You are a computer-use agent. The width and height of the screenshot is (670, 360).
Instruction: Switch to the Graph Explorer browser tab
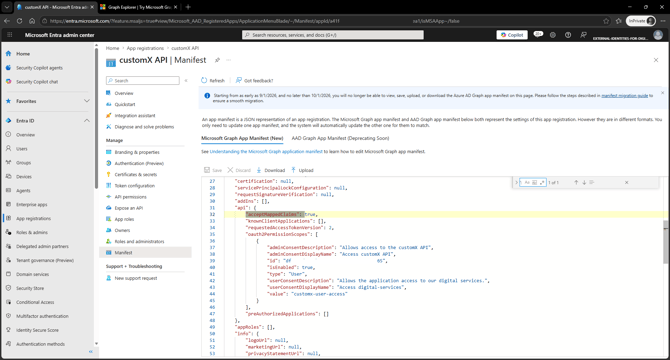tap(139, 7)
